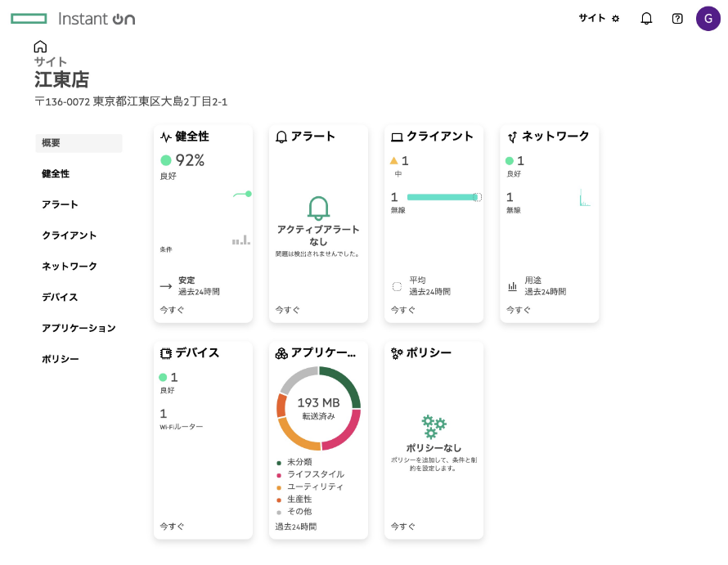Click the dark green 未分類 donut segment

(x=346, y=382)
